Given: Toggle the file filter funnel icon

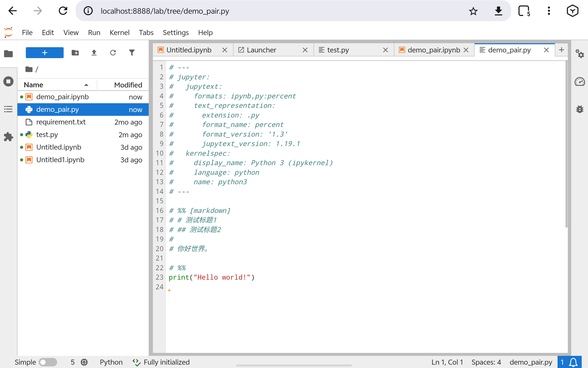Looking at the screenshot, I should point(132,53).
